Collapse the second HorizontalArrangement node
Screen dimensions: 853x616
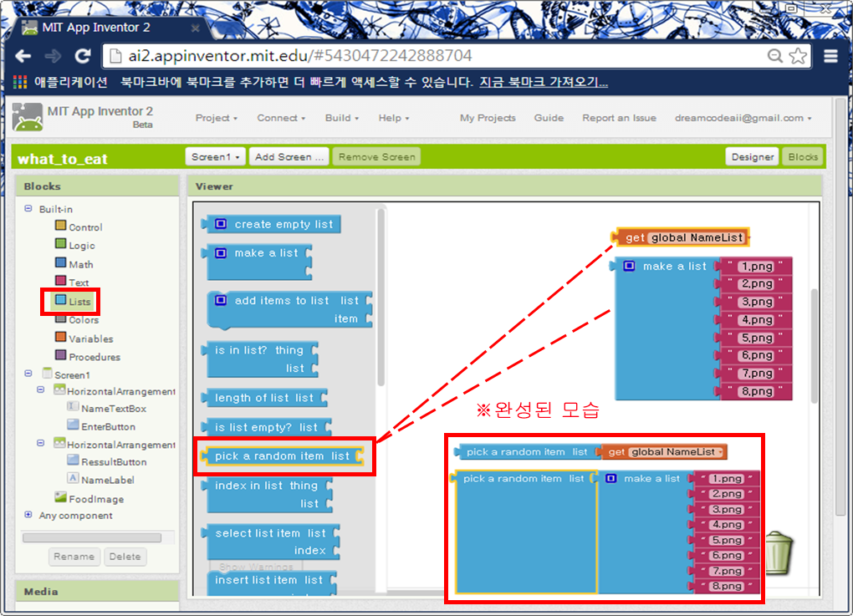coord(41,443)
